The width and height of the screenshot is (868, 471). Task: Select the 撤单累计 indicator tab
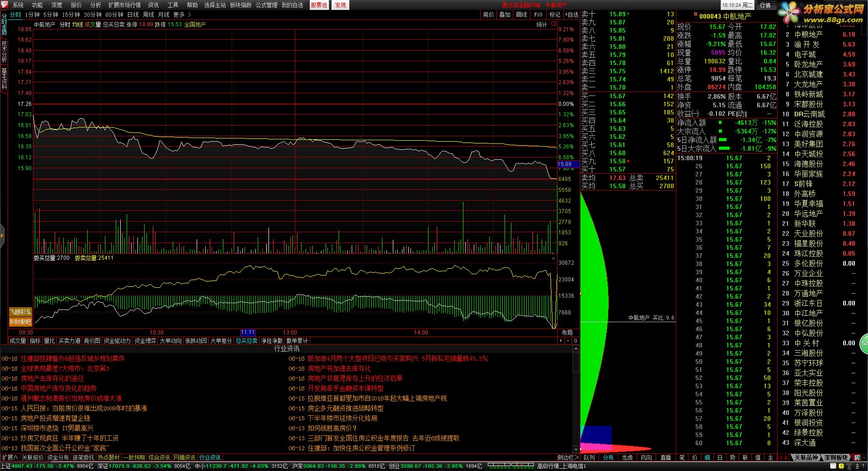297,341
